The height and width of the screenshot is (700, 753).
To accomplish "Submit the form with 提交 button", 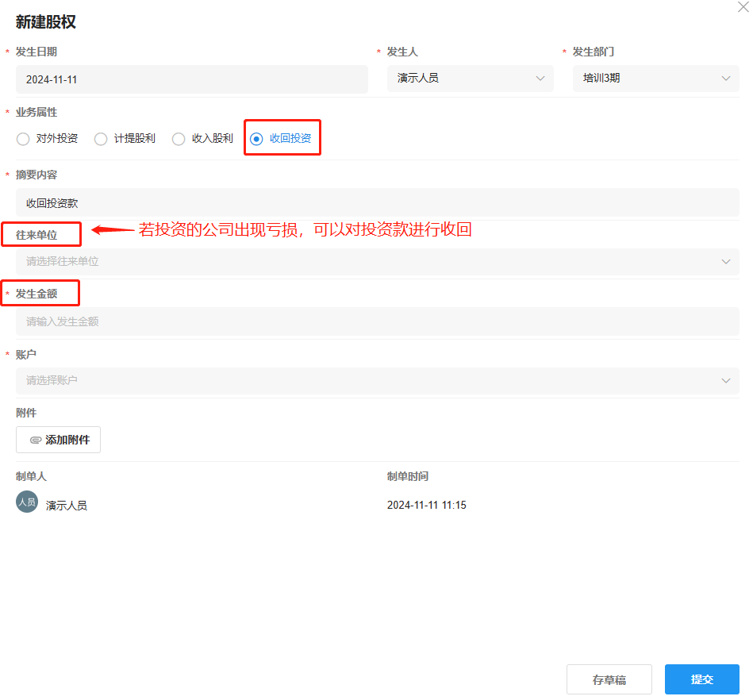I will pos(701,679).
